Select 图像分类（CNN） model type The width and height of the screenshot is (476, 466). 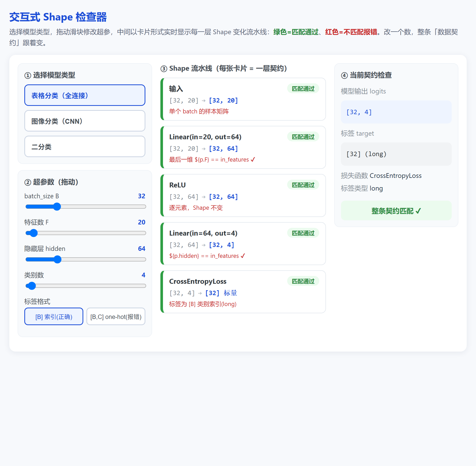point(85,121)
